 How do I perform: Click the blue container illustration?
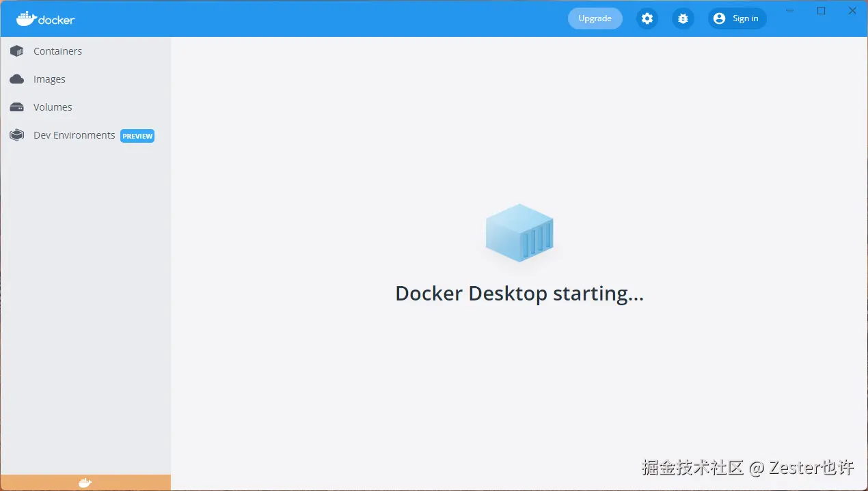tap(519, 232)
